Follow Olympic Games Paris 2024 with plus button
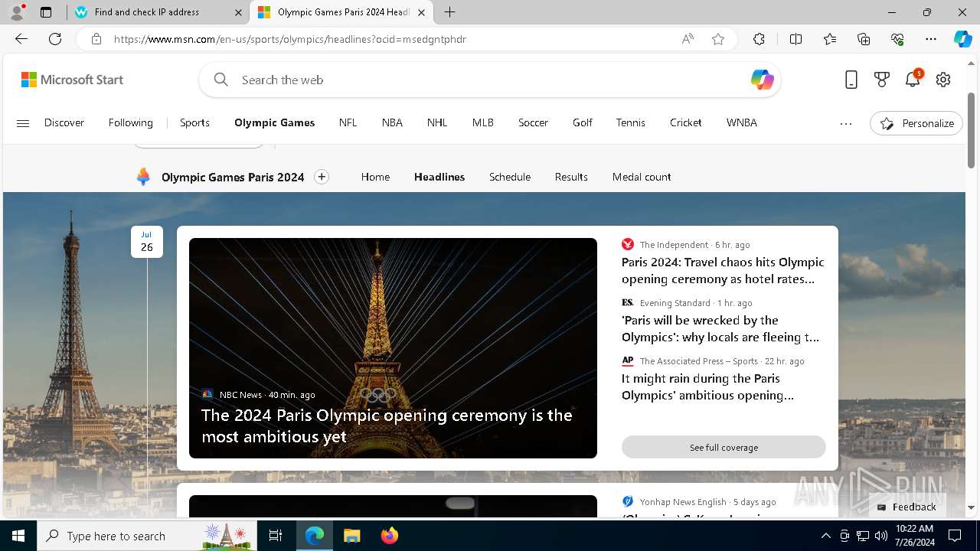The image size is (980, 551). 322,177
